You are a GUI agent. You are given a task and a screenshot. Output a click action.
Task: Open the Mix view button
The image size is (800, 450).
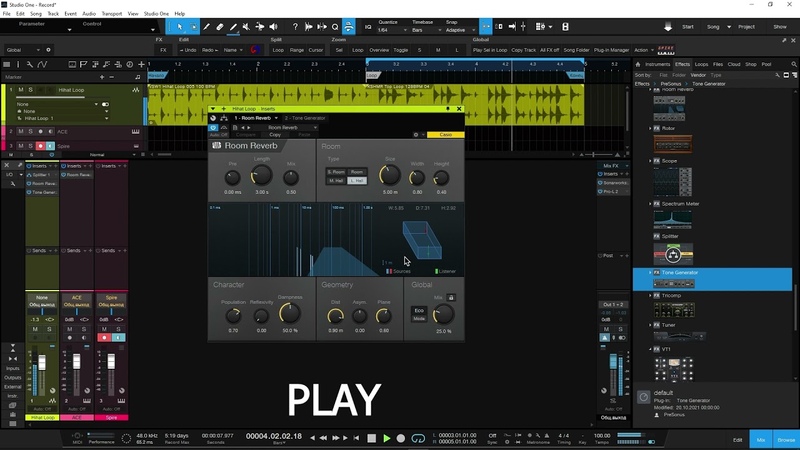point(761,439)
